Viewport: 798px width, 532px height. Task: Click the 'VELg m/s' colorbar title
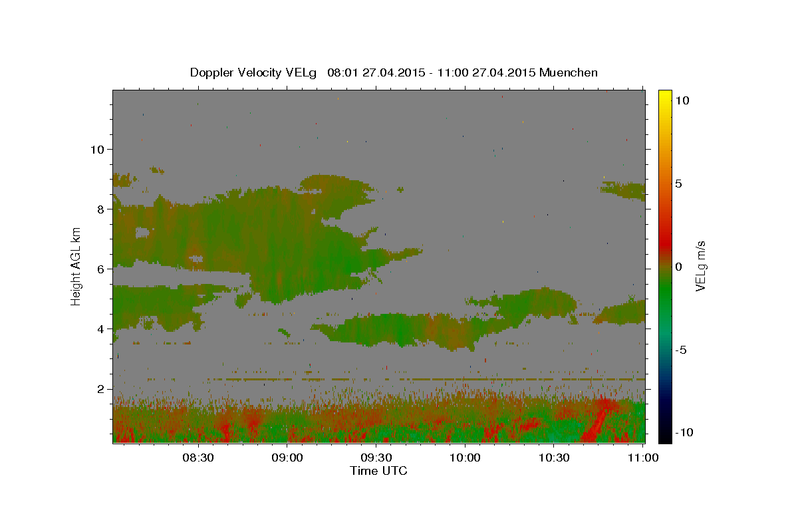pyautogui.click(x=701, y=266)
